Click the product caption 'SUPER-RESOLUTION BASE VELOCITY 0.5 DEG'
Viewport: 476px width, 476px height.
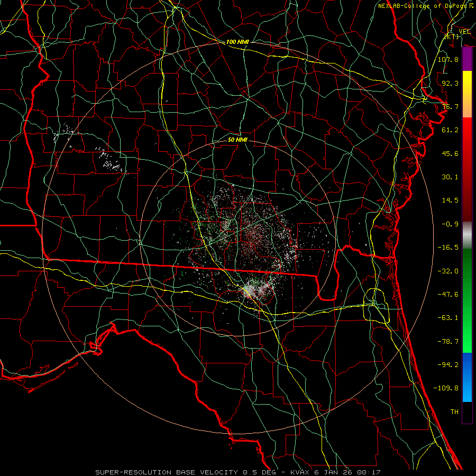point(186,472)
